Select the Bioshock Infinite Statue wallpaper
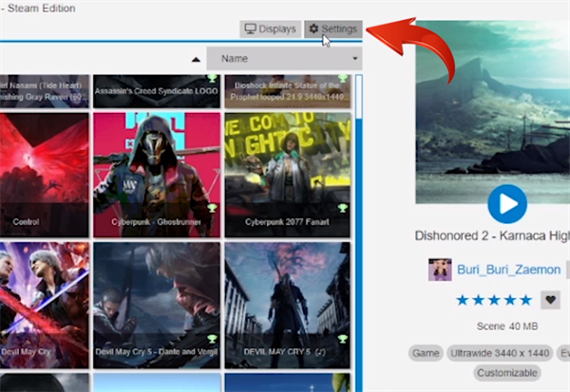 [288, 91]
